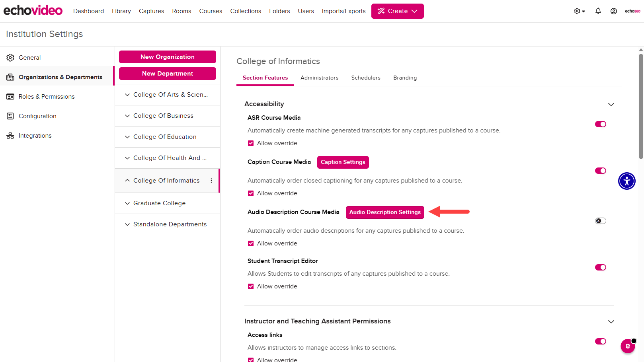Switch to the Branding tab
The image size is (644, 362).
405,78
